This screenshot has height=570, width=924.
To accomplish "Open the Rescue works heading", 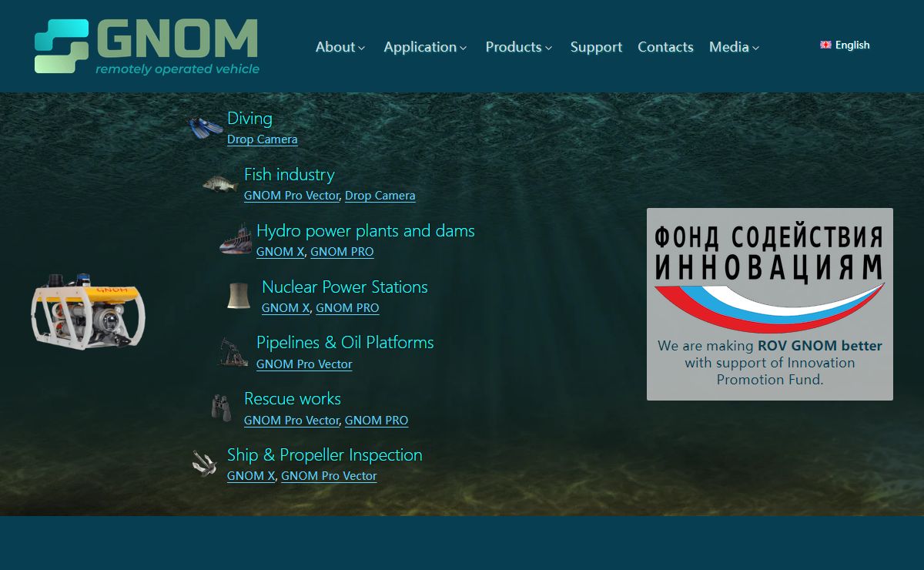I will 292,399.
